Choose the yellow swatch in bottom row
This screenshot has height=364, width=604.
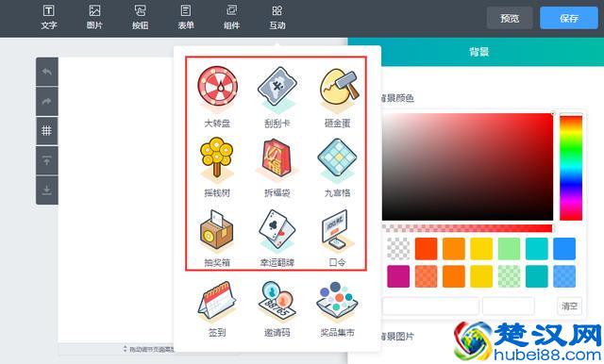[x=481, y=276]
